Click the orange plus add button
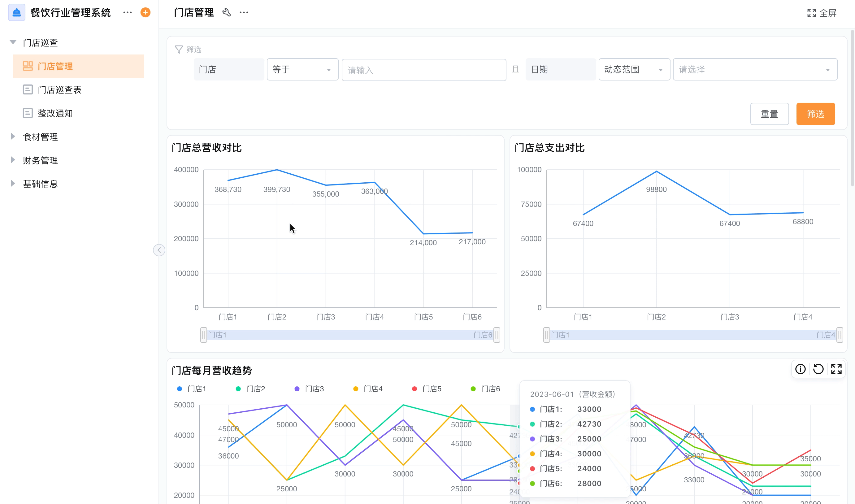The image size is (855, 504). pyautogui.click(x=145, y=13)
